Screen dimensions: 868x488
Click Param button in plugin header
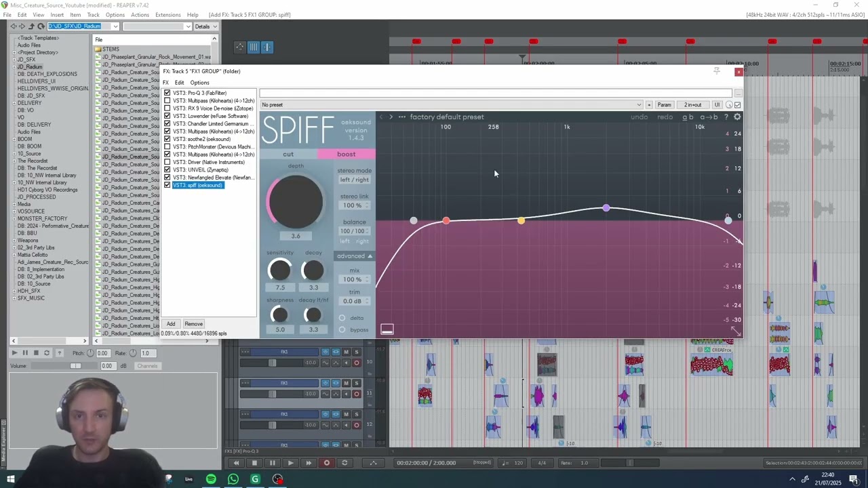664,105
